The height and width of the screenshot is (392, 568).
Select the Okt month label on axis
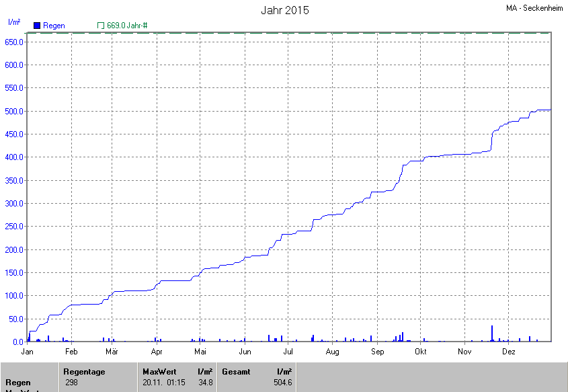click(421, 352)
